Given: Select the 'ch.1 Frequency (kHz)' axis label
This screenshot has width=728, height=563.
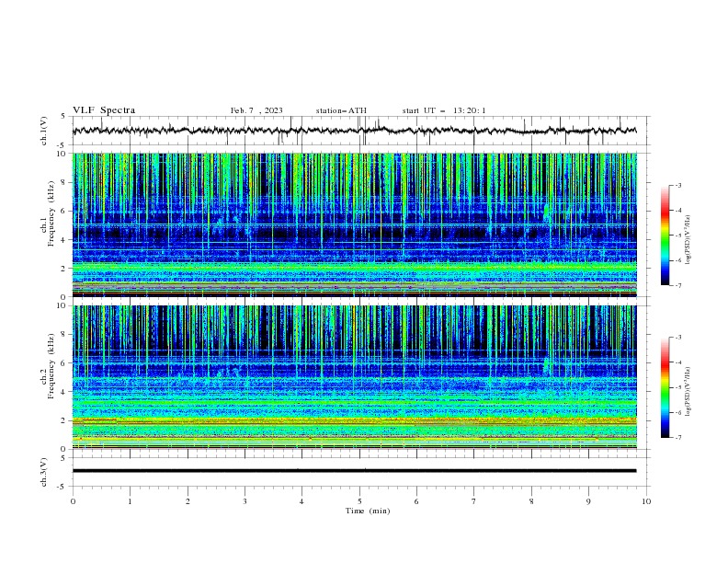Looking at the screenshot, I should click(47, 214).
